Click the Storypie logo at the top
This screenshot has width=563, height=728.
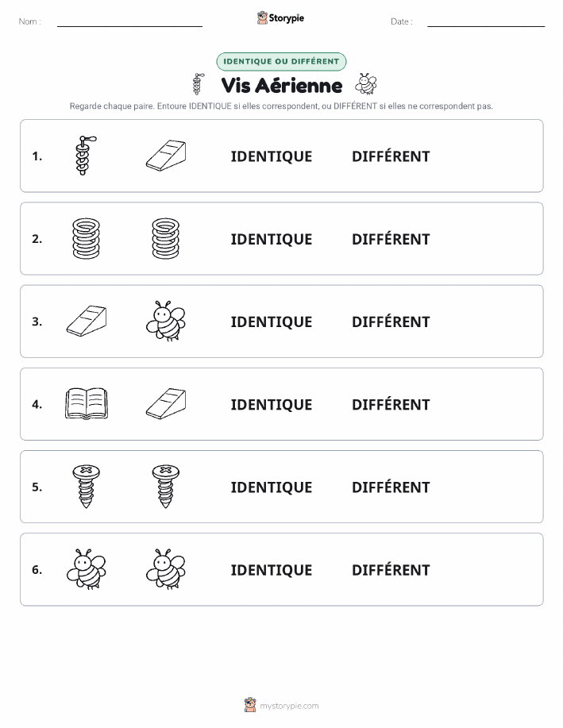coord(280,18)
